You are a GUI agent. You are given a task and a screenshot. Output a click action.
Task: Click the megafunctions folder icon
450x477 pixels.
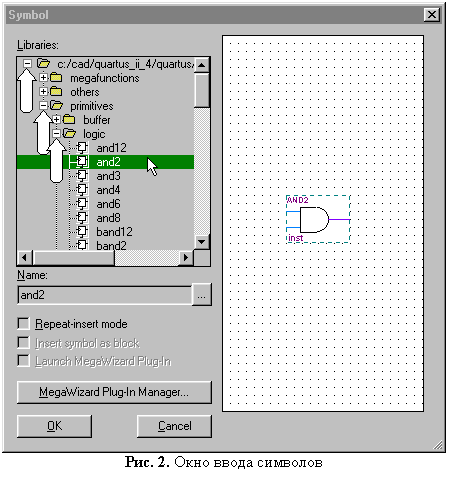[x=56, y=78]
